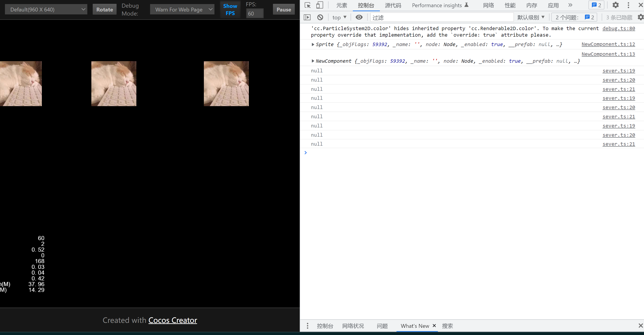The width and height of the screenshot is (644, 335).
Task: Click the Rotate button
Action: pos(104,9)
